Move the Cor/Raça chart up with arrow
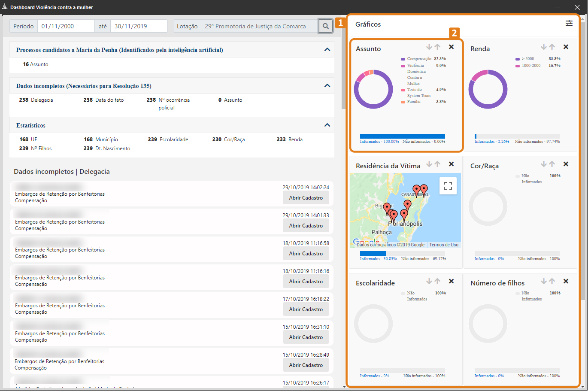This screenshot has width=588, height=391. point(552,164)
